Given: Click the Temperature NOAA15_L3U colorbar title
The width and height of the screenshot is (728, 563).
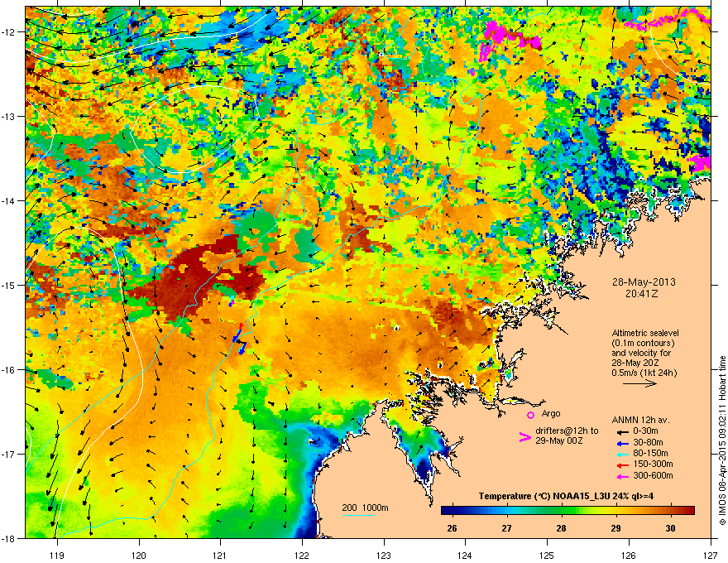Looking at the screenshot, I should click(567, 496).
